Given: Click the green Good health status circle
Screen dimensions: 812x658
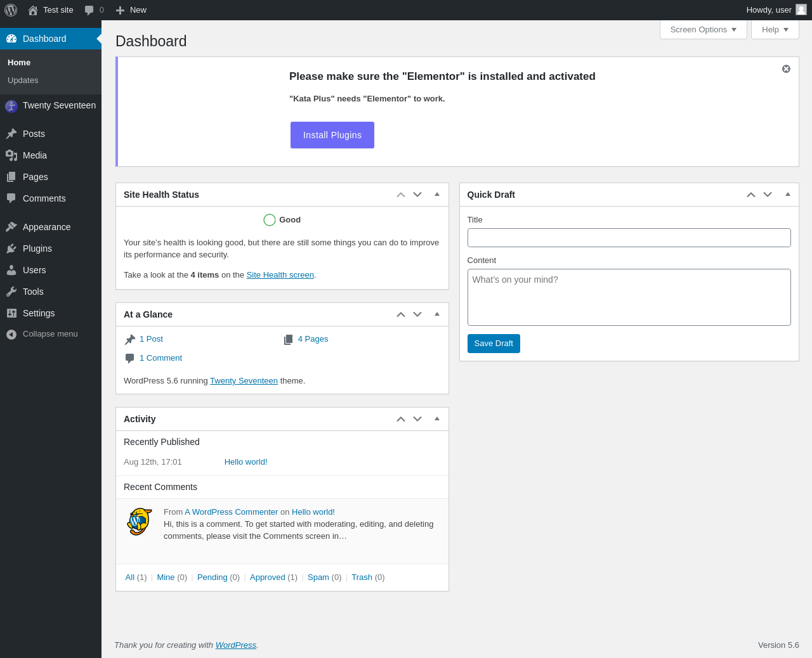Looking at the screenshot, I should point(270,220).
